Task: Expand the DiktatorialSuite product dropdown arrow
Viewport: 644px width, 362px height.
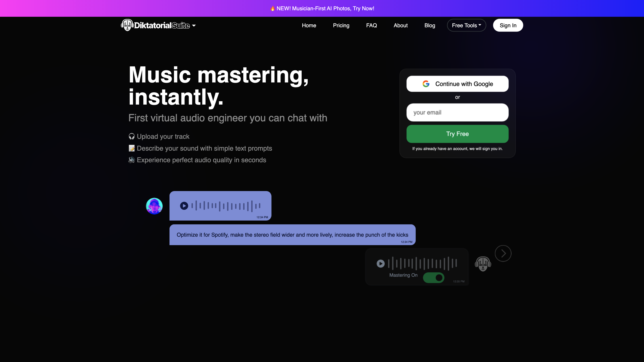Action: coord(194,25)
